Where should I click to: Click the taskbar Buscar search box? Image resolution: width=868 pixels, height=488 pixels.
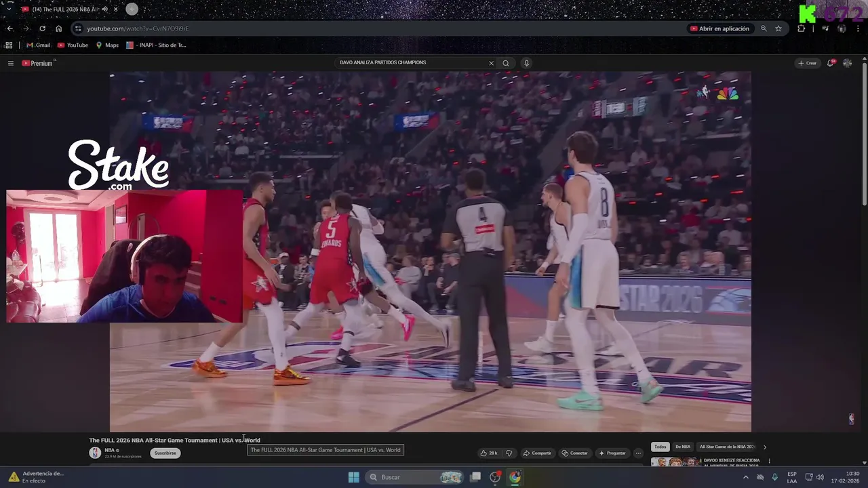click(x=415, y=477)
